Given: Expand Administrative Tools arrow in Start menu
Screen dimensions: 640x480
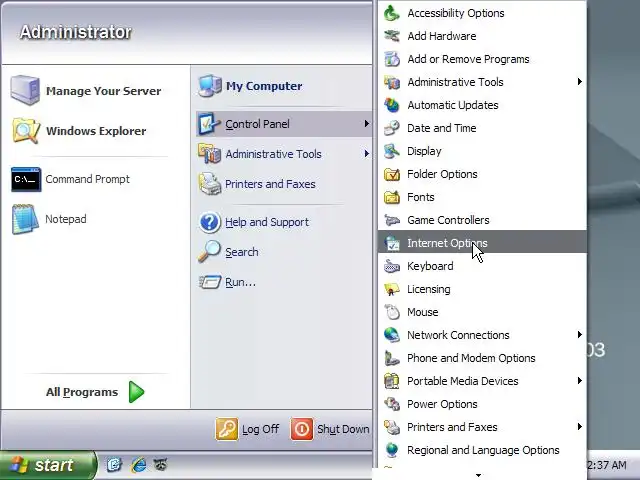Looking at the screenshot, I should 367,153.
